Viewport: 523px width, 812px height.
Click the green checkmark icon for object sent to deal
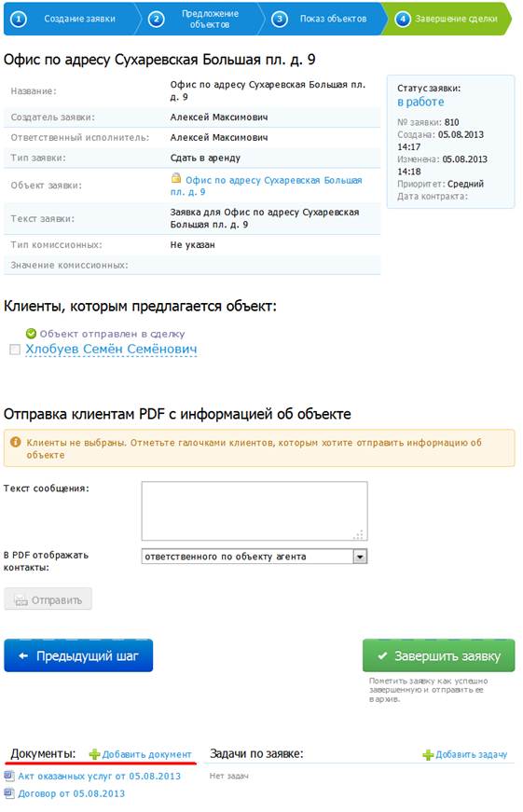(31, 334)
